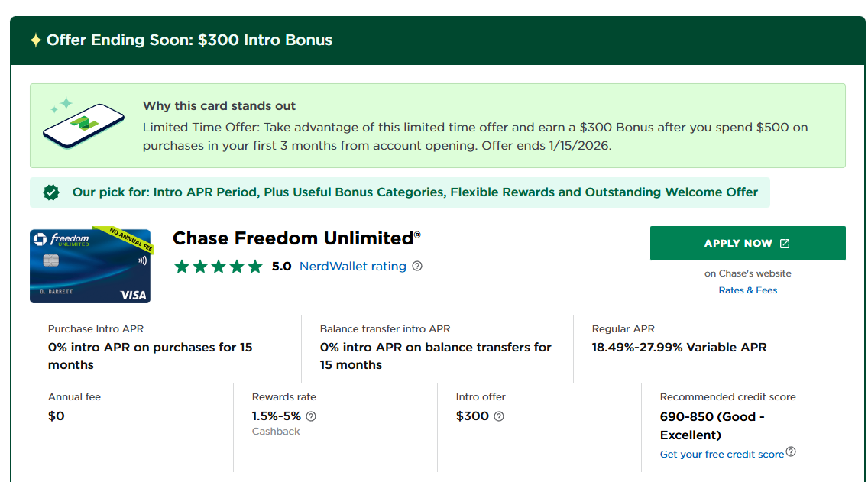Follow the Get your free credit score link

point(722,454)
